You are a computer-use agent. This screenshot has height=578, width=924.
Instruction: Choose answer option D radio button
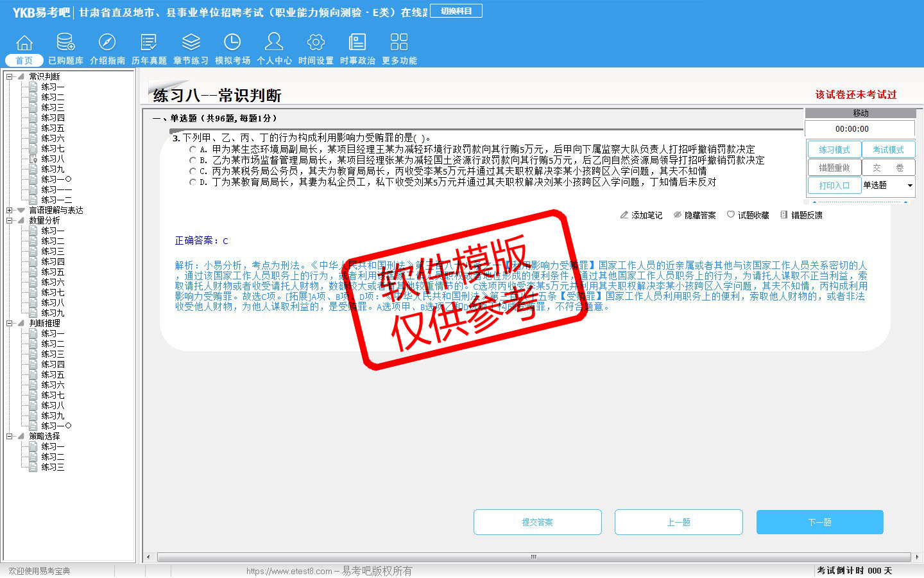coord(193,182)
